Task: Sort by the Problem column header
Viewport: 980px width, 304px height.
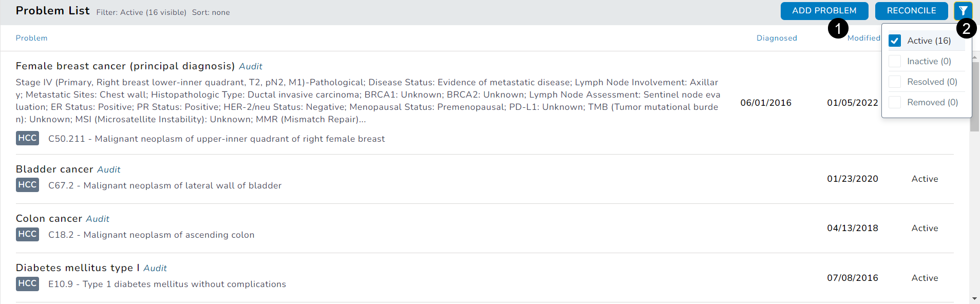Action: click(31, 38)
